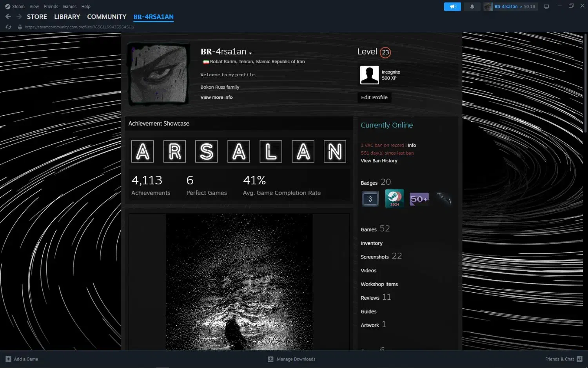
Task: Open View Ban History link
Action: 379,161
